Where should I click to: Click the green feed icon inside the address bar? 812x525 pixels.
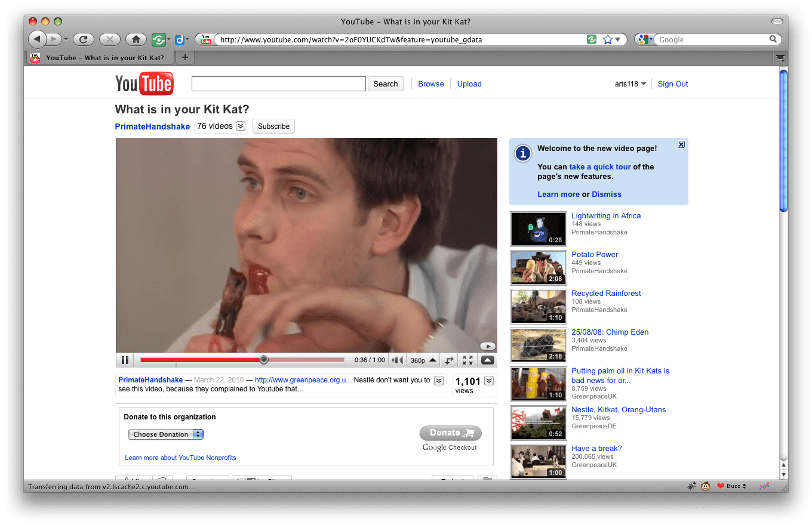(592, 39)
